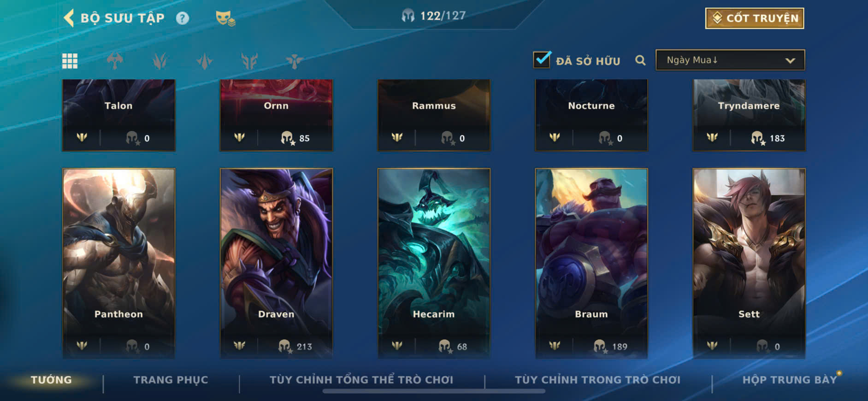Filter by the axe-shaped role icon
Image resolution: width=868 pixels, height=401 pixels.
tap(115, 61)
